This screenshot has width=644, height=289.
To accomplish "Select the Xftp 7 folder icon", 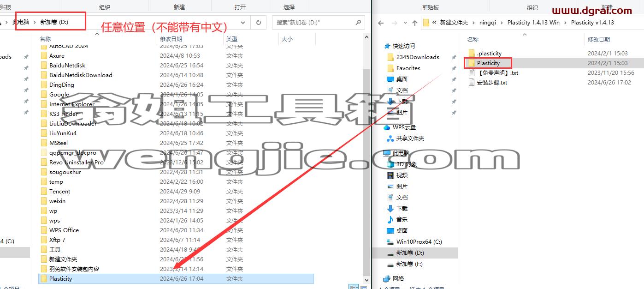I will coord(44,240).
